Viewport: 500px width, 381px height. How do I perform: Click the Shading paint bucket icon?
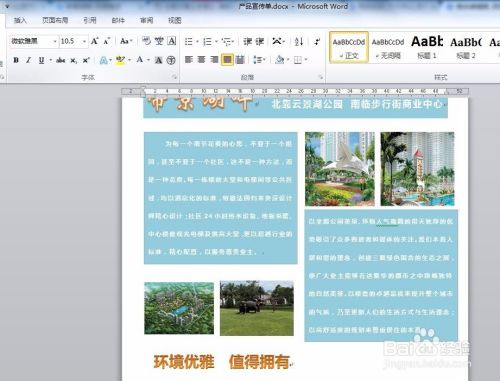tap(280, 60)
